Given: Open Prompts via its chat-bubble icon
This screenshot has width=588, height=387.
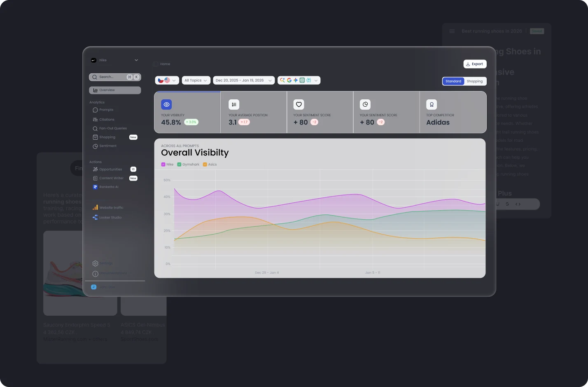Looking at the screenshot, I should click(95, 110).
